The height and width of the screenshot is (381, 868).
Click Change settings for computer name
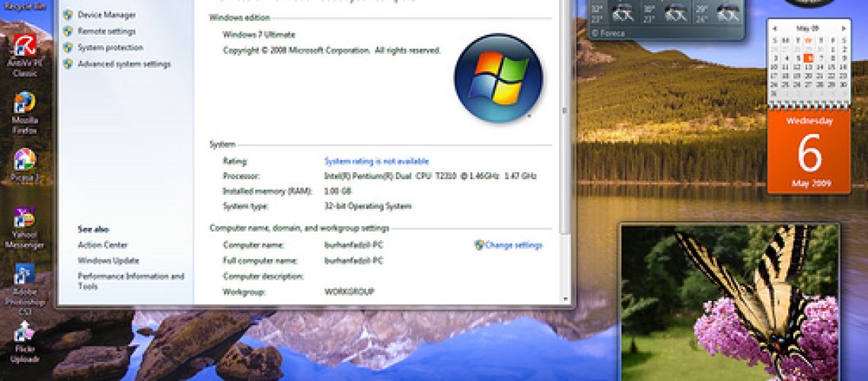coord(514,245)
